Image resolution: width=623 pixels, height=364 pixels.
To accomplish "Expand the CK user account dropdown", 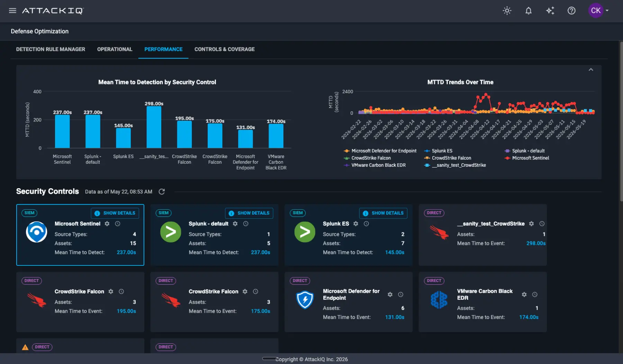I will point(599,10).
